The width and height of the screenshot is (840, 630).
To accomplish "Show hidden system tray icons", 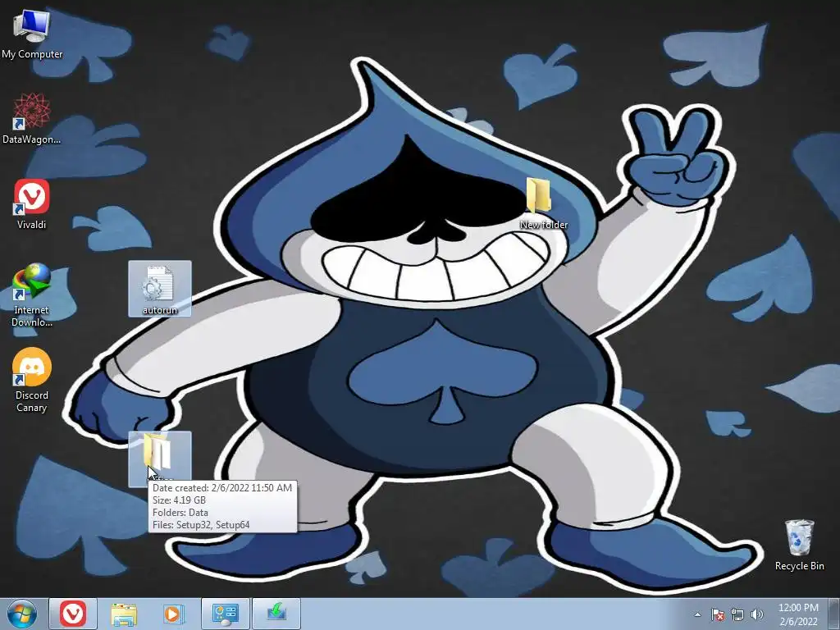I will (x=697, y=614).
